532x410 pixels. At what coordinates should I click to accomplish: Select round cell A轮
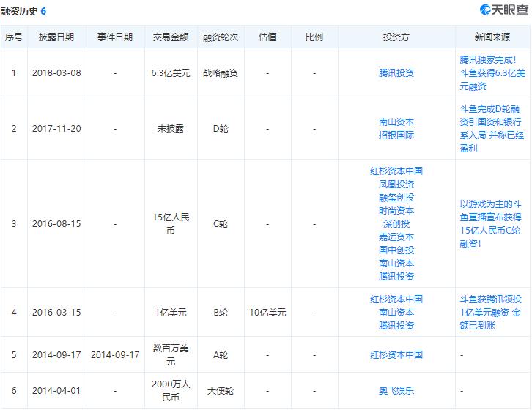221,355
